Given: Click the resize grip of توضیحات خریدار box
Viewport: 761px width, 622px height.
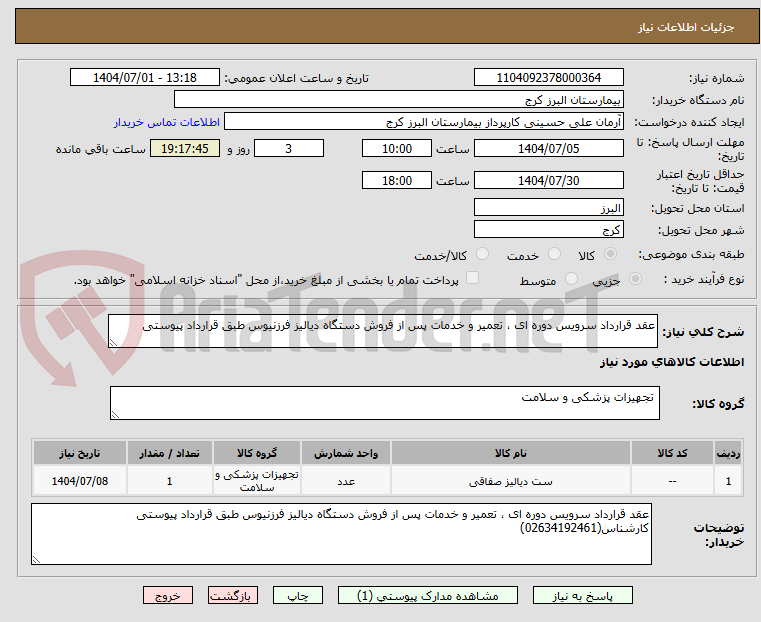Looking at the screenshot, I should tap(36, 559).
